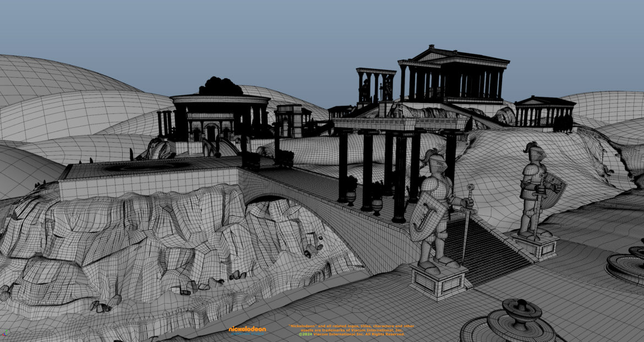Screen dimensions: 644x342
Task: Select the fountain at the right edge
Action: [x=627, y=264]
